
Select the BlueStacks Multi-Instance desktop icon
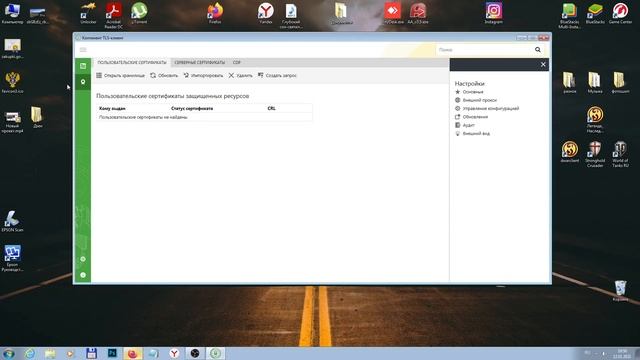coord(569,15)
